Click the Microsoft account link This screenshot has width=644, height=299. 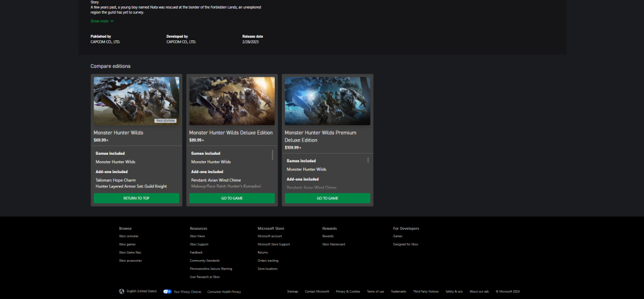[270, 236]
